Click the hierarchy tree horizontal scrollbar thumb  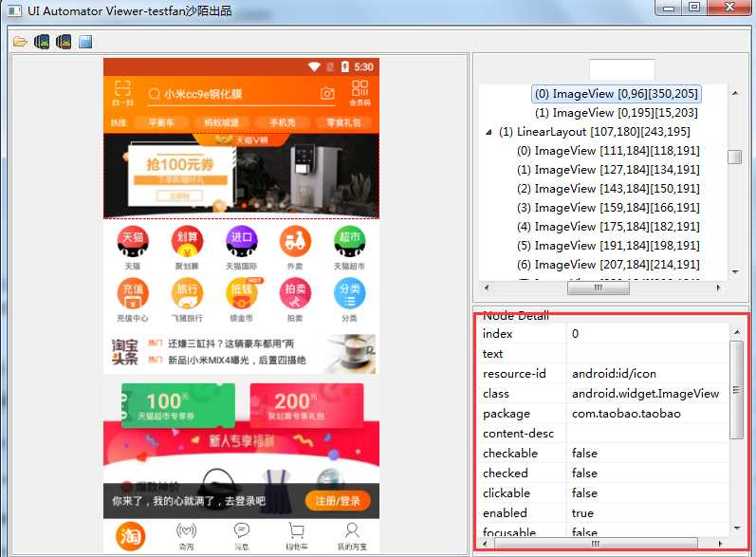click(599, 288)
